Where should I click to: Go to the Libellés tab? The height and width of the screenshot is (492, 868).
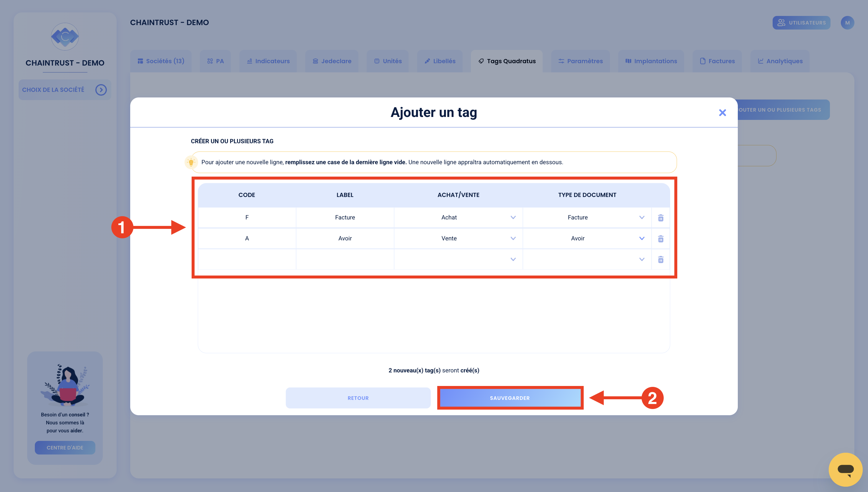[440, 61]
